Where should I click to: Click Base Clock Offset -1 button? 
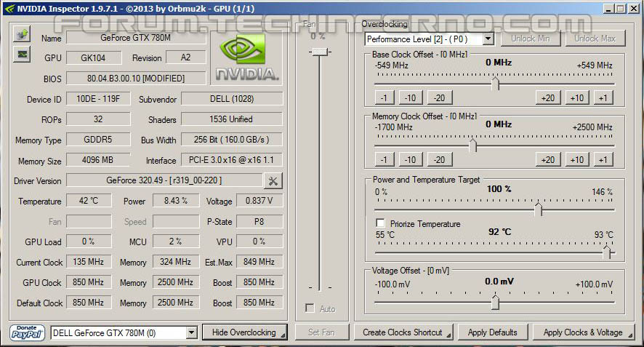coord(384,98)
